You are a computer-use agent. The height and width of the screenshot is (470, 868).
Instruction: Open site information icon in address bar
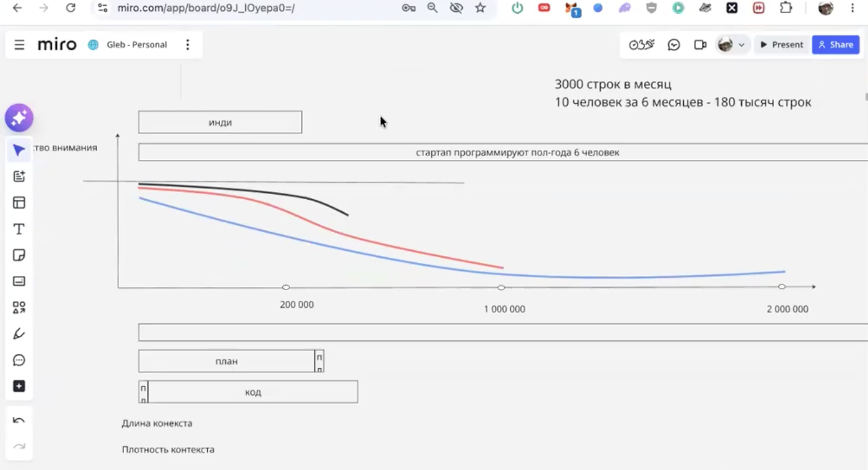(102, 8)
